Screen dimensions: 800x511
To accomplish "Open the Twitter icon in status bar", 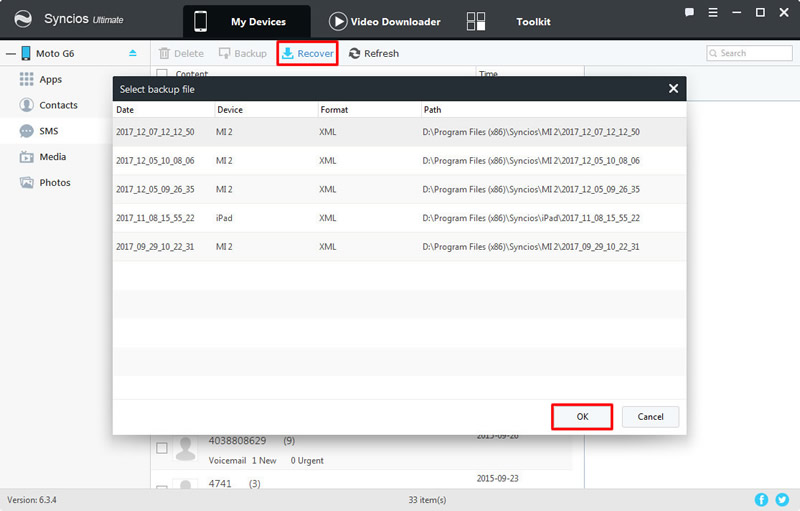I will (x=782, y=500).
